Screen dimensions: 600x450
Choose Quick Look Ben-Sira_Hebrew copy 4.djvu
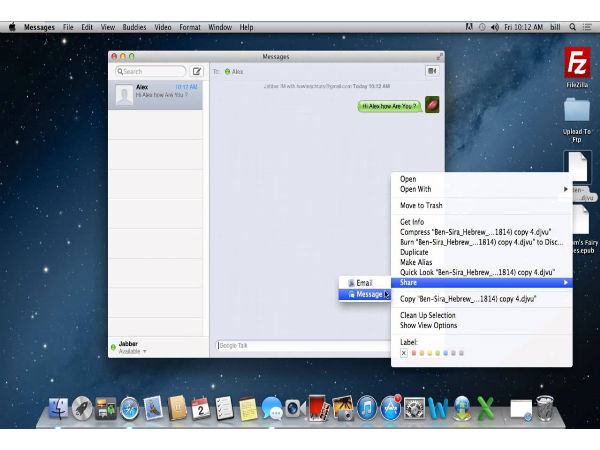[481, 272]
